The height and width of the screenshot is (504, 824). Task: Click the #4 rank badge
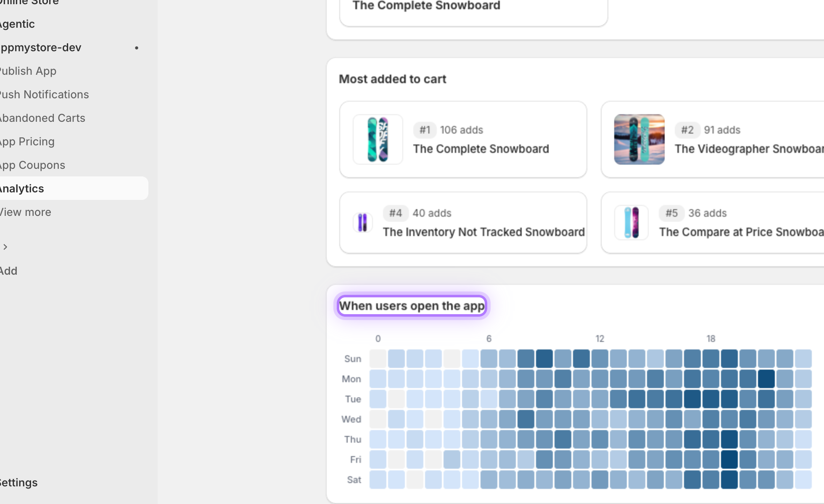tap(396, 213)
